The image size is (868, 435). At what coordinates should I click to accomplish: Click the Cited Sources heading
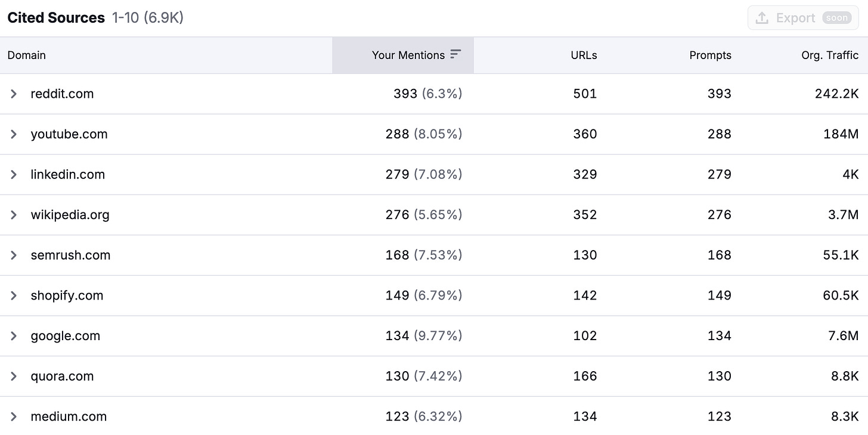[x=56, y=18]
